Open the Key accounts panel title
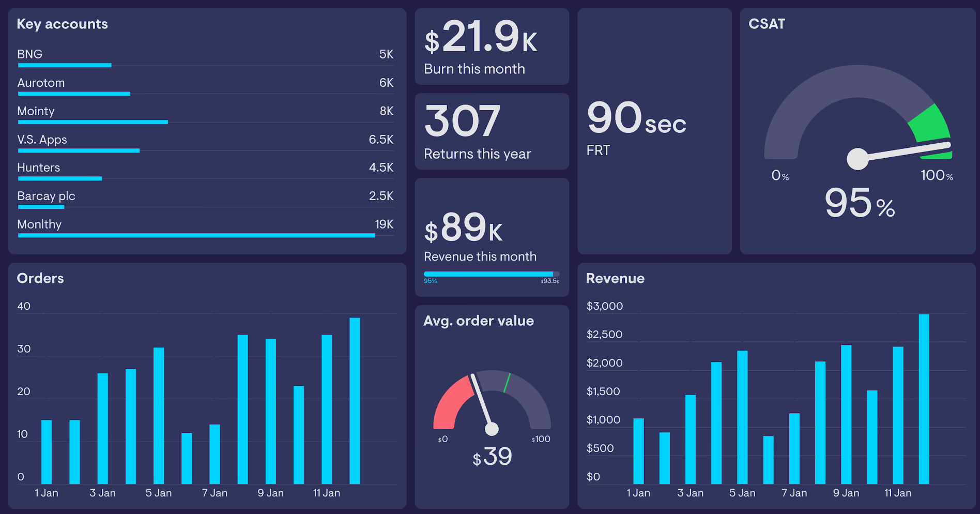 coord(63,24)
